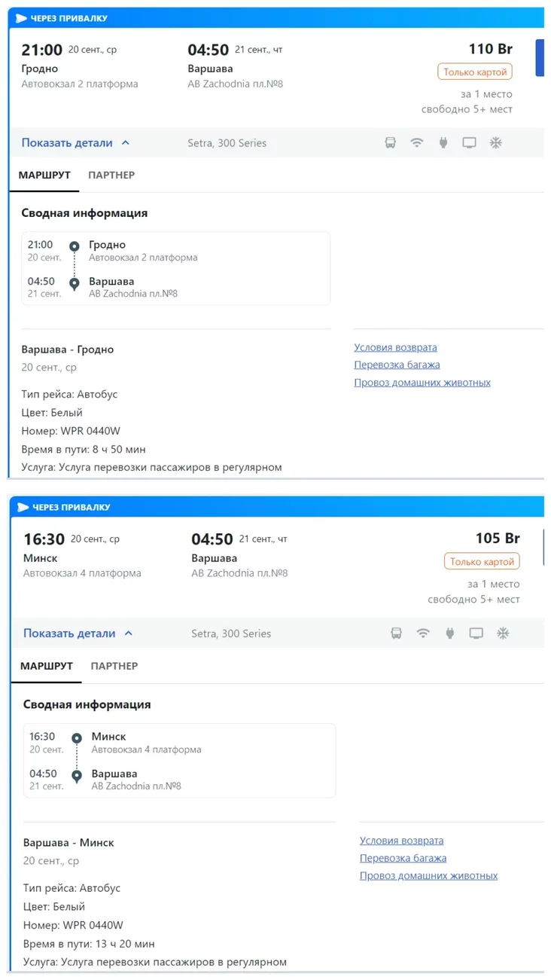The image size is (551, 980).
Task: Click the snowflake icon in the Minsk trip
Action: click(x=503, y=633)
